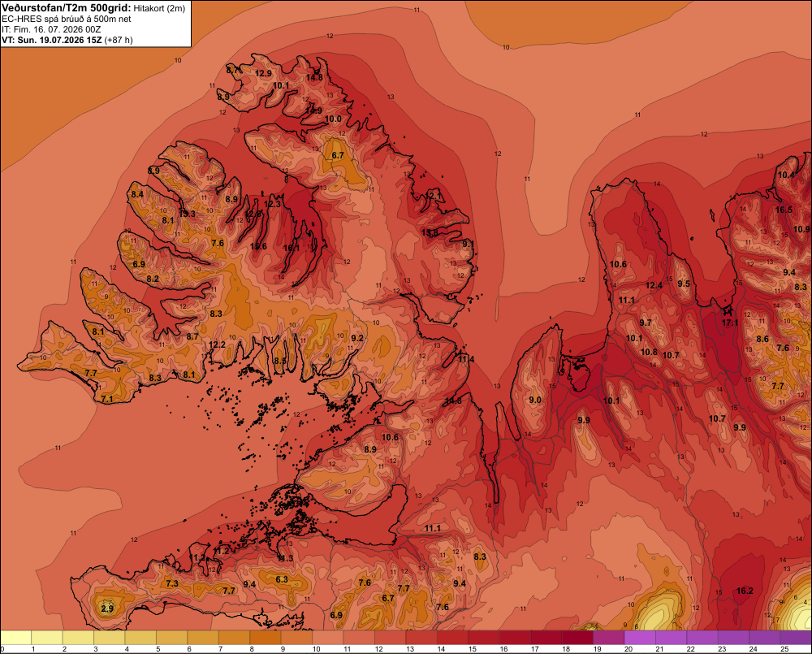
Task: Click the 9.2 temperature value
Action: tap(357, 338)
